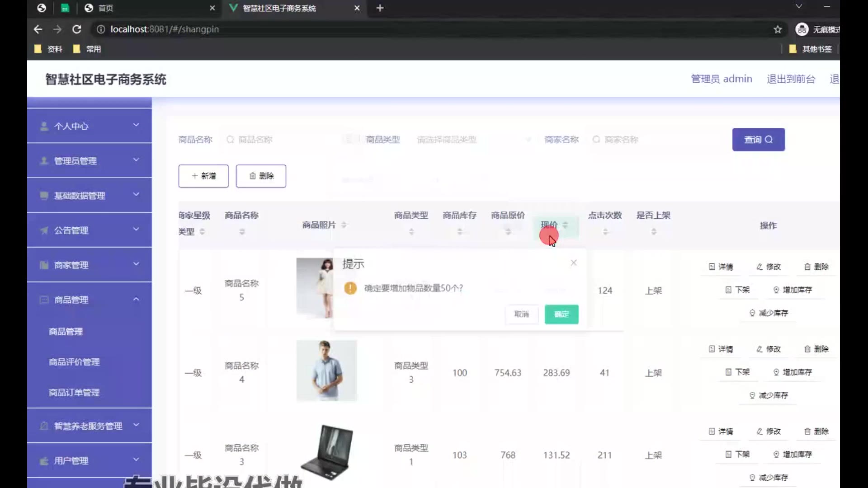
Task: Sort by 商品库存 column arrows
Action: 460,232
